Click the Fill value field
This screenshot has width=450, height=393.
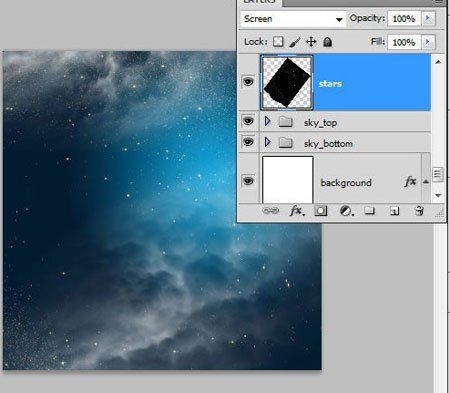point(404,43)
